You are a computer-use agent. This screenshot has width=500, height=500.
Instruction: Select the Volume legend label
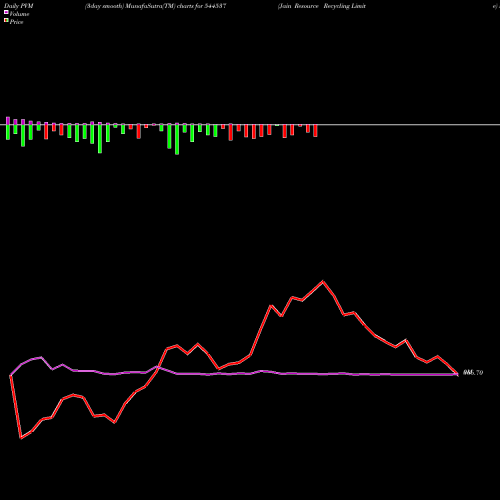19,14
